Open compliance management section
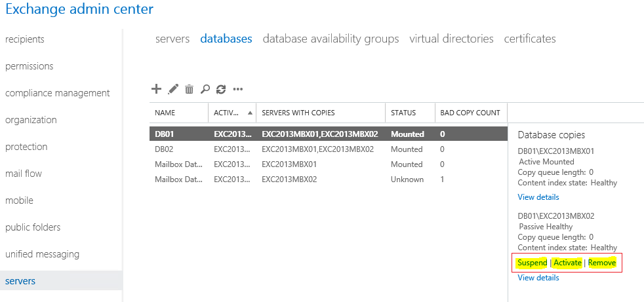 point(58,93)
